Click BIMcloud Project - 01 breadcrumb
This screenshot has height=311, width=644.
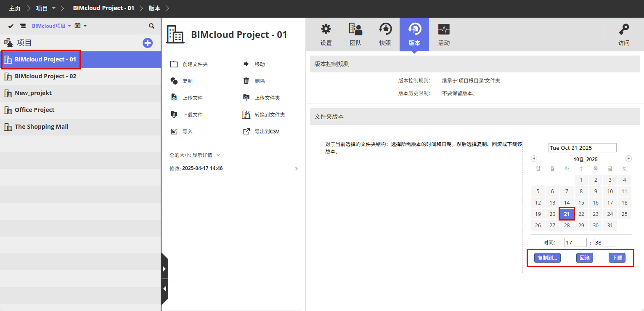(103, 8)
